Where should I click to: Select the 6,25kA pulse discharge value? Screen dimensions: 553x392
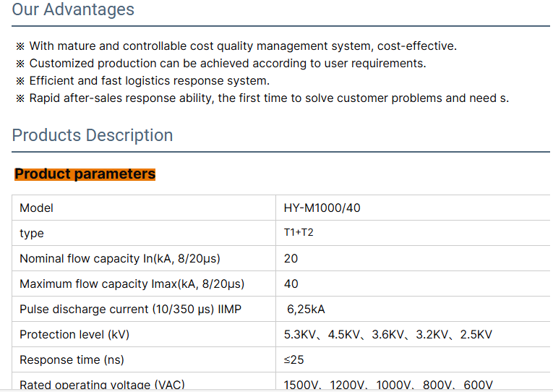(306, 310)
